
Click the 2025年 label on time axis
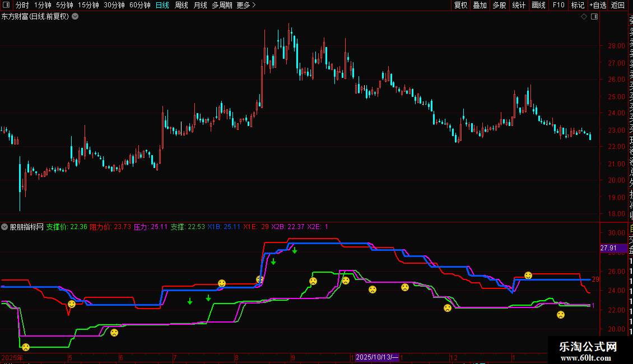(12, 357)
